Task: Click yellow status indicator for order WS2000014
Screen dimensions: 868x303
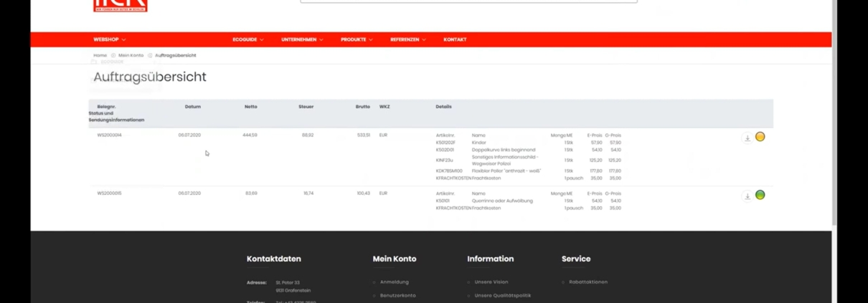Action: tap(760, 137)
